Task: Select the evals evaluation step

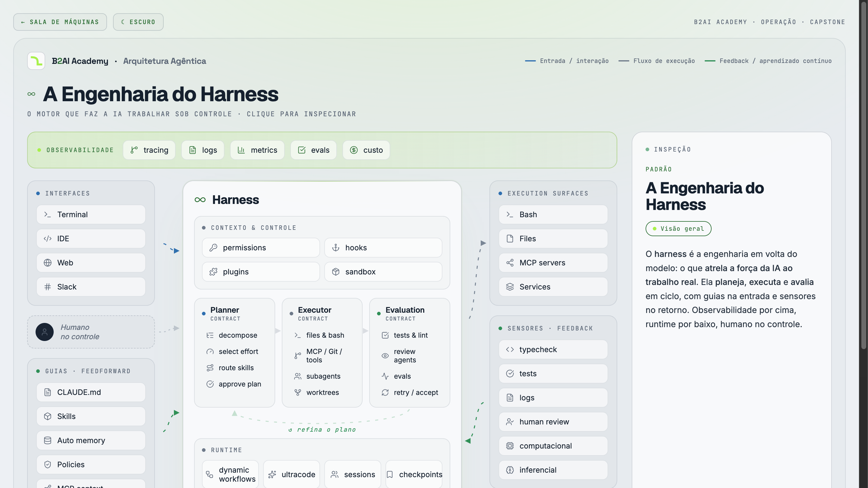Action: pyautogui.click(x=410, y=376)
